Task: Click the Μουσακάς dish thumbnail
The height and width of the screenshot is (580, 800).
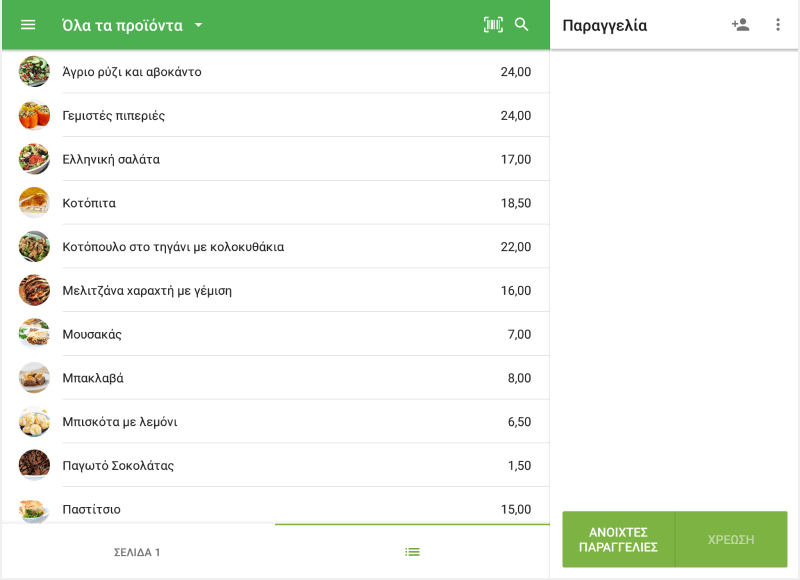Action: pyautogui.click(x=34, y=333)
